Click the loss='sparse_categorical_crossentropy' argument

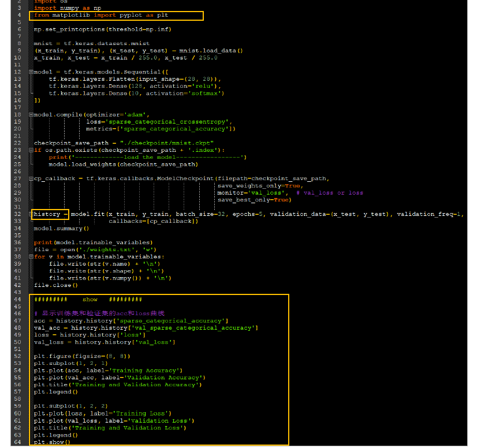pyautogui.click(x=159, y=122)
